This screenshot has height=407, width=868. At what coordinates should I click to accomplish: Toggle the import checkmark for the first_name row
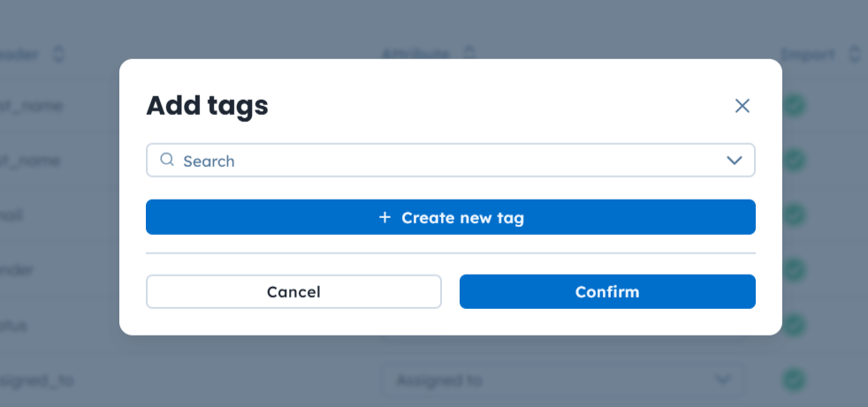click(x=796, y=106)
